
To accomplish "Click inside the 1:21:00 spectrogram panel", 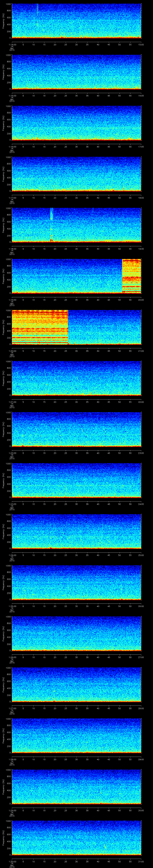I will (x=76, y=378).
